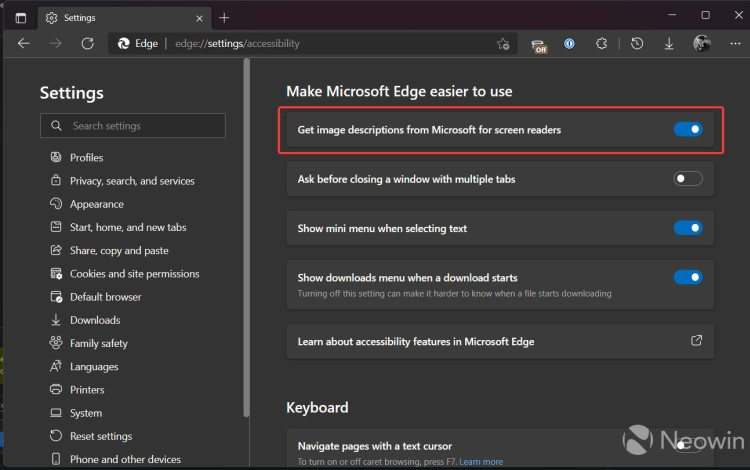The width and height of the screenshot is (750, 470).
Task: Maximize the Edge window
Action: (706, 15)
